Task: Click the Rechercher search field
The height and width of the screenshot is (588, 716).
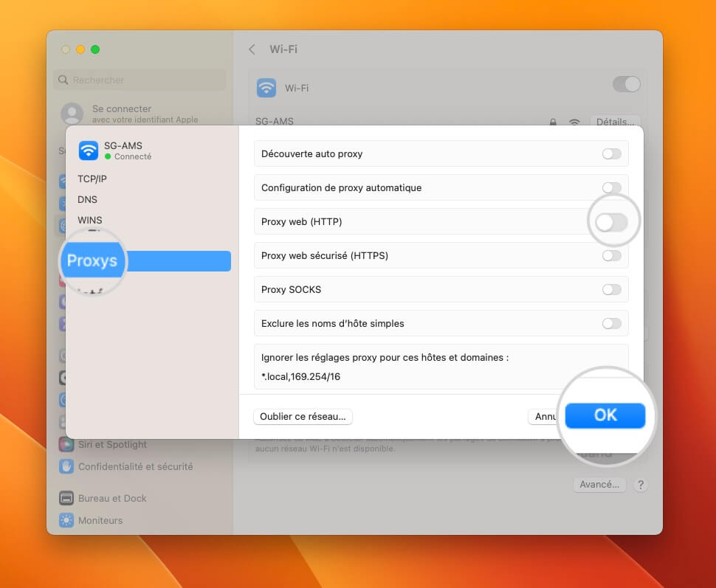Action: 140,80
